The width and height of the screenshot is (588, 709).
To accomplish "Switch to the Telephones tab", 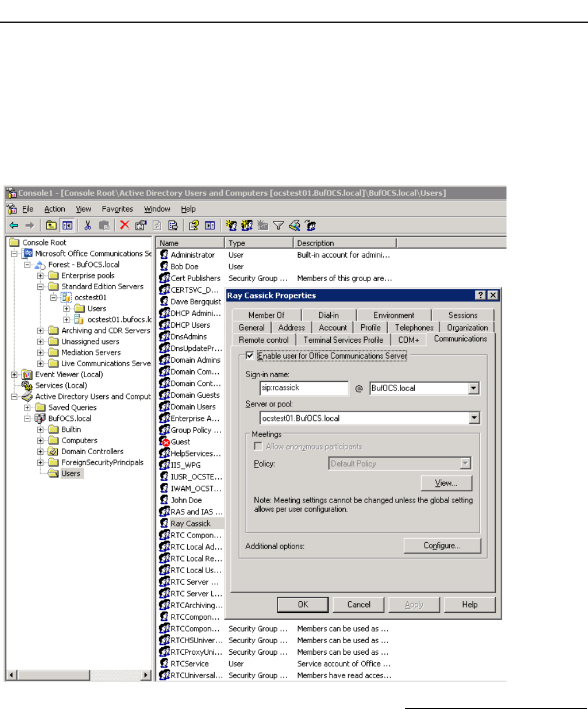I will (x=414, y=328).
